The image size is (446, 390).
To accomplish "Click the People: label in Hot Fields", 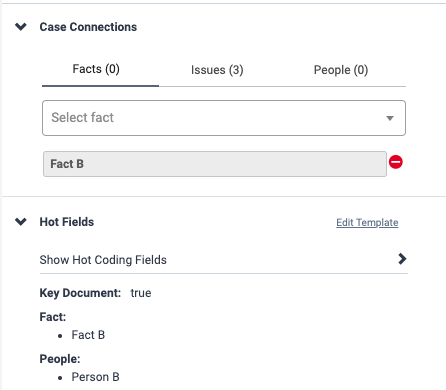I will click(x=60, y=359).
